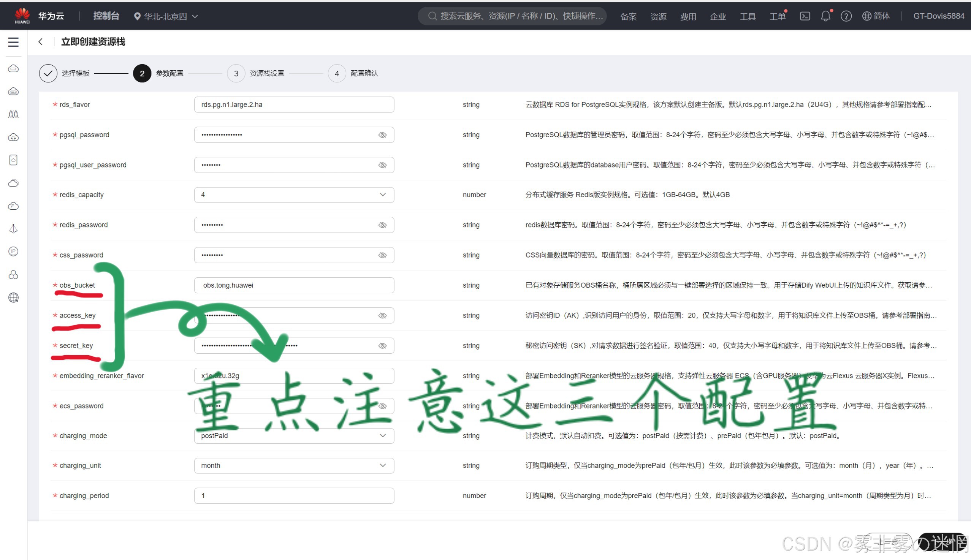The image size is (971, 560).
Task: Open CloudShell terminal icon in header
Action: pos(805,16)
